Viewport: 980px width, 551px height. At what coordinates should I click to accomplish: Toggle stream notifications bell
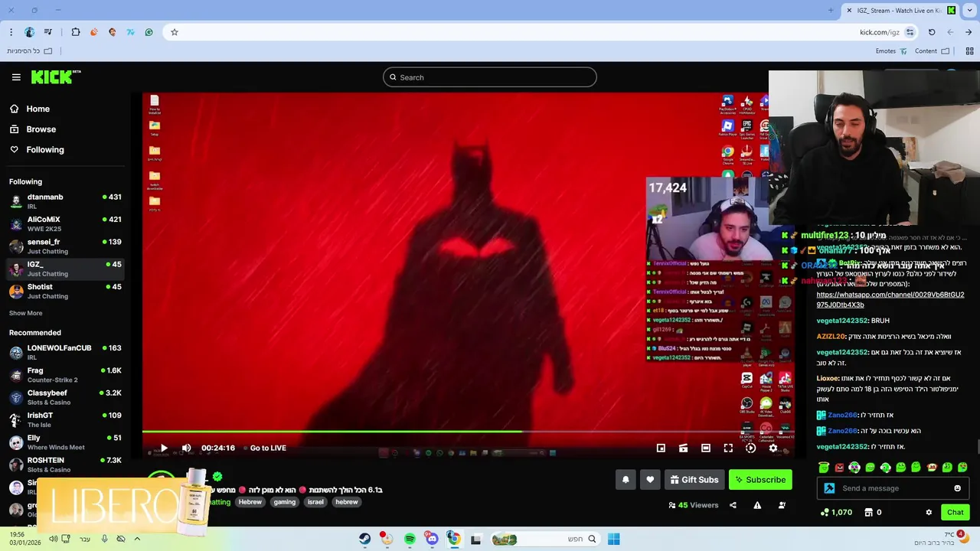(x=626, y=480)
